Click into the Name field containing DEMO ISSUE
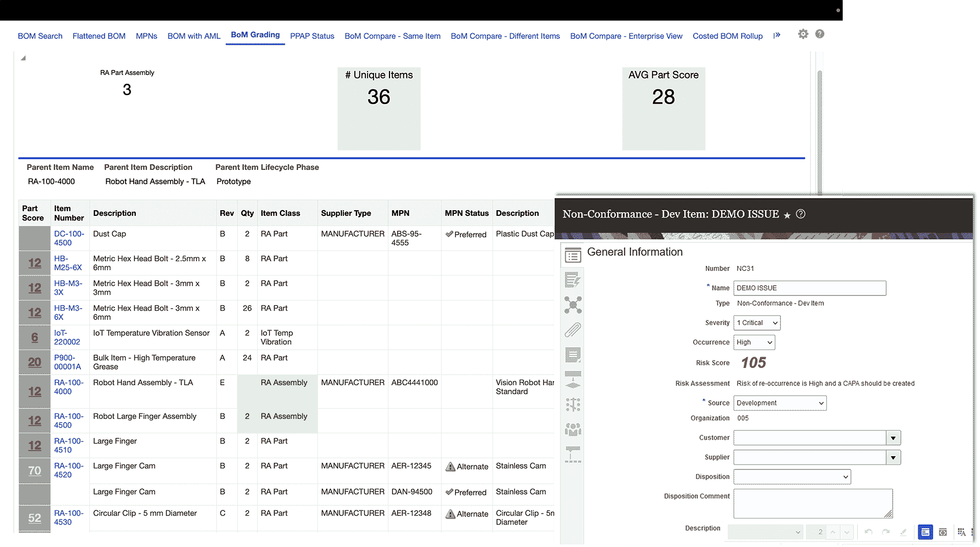This screenshot has width=980, height=547. 809,288
